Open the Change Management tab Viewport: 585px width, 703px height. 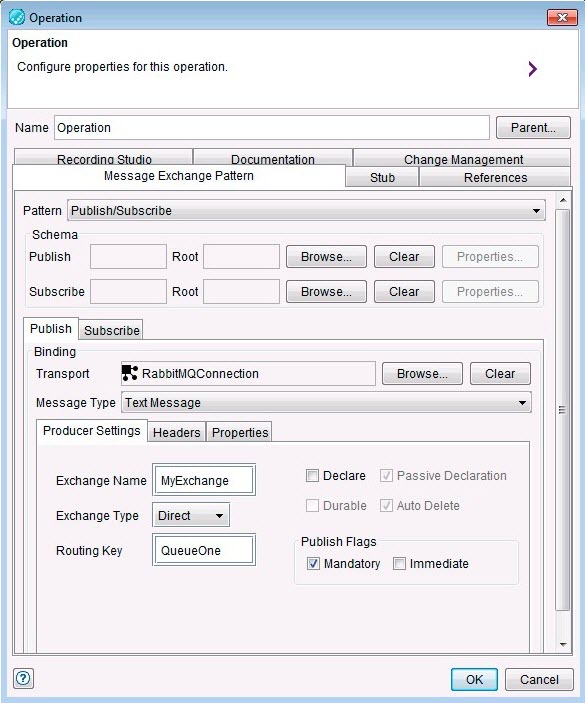[x=463, y=158]
